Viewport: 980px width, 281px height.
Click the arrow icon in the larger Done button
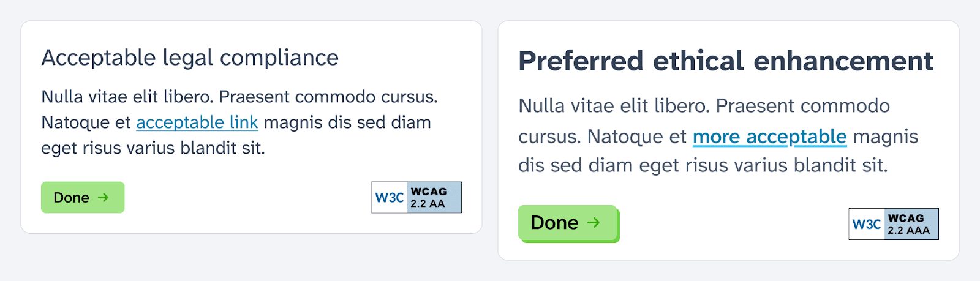click(x=594, y=222)
